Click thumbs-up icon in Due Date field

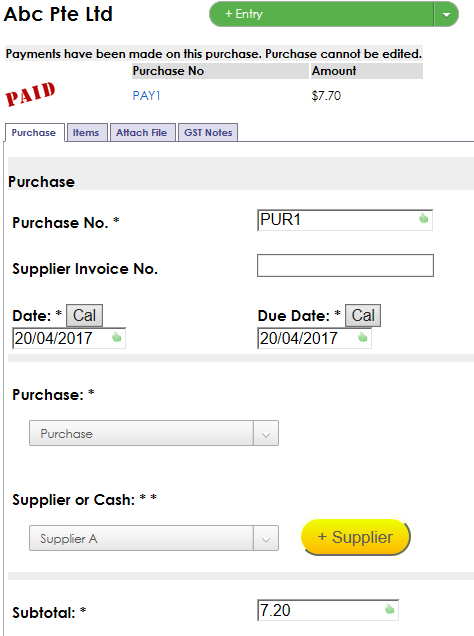(x=362, y=337)
